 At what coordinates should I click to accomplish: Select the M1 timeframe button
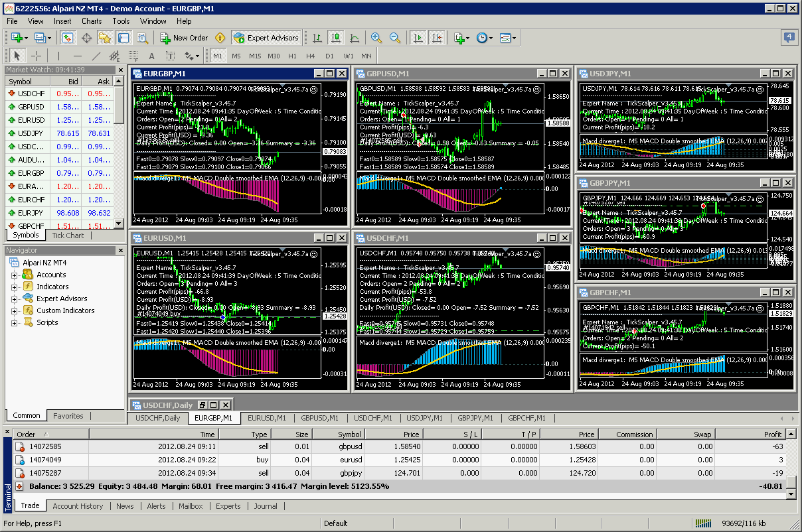[218, 56]
